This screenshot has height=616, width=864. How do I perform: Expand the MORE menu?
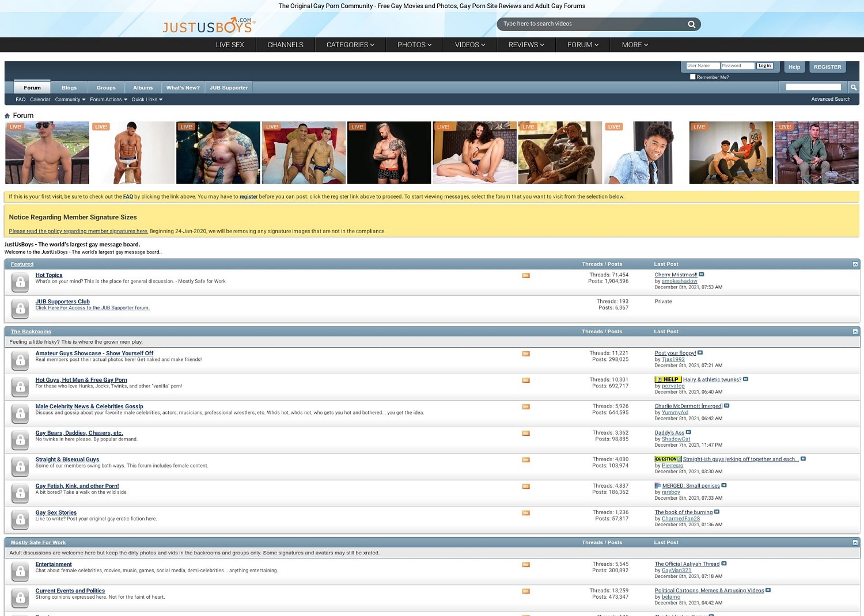pos(635,45)
